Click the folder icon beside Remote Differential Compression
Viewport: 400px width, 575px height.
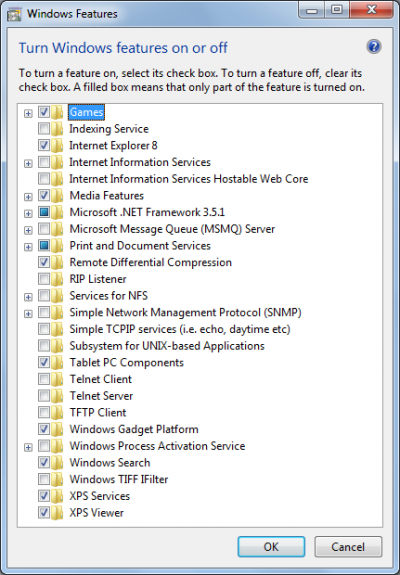(57, 262)
